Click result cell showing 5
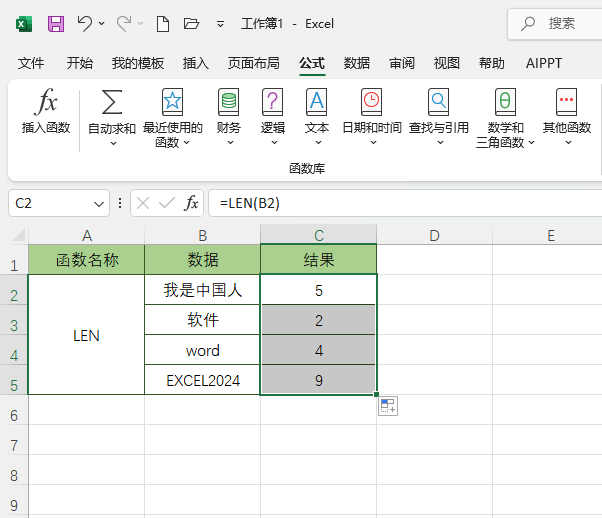Viewport: 602px width, 518px height. click(x=319, y=290)
